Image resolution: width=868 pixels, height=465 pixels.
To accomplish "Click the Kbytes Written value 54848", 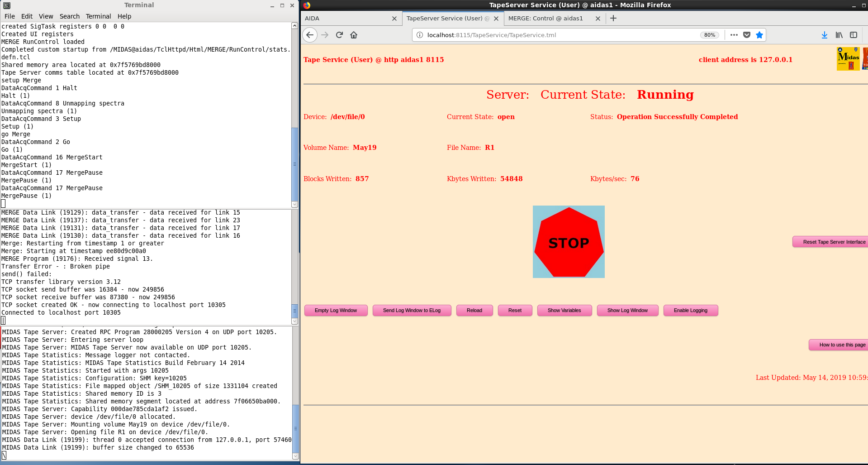I will (x=511, y=179).
